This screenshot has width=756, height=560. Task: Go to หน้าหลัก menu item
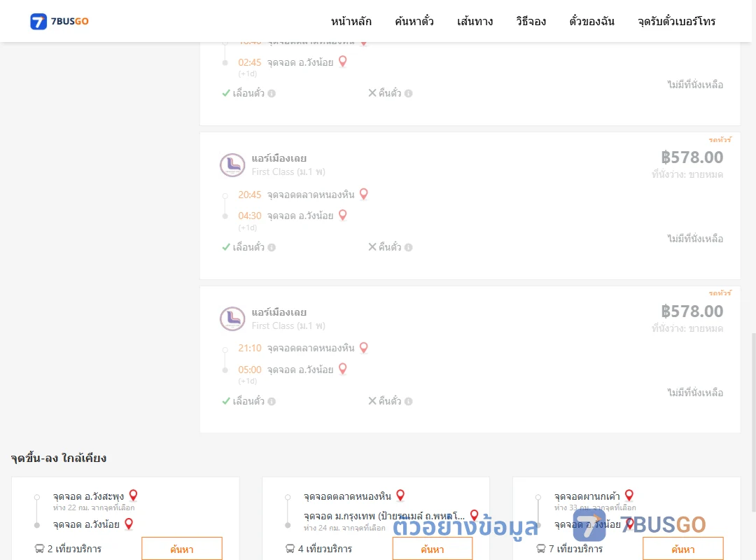[351, 21]
